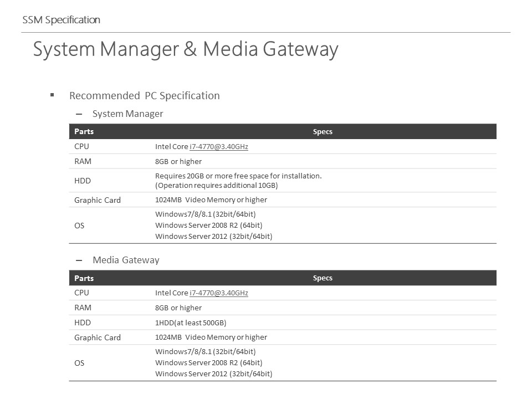
Task: Select the System Manager subsection heading
Action: click(x=128, y=114)
